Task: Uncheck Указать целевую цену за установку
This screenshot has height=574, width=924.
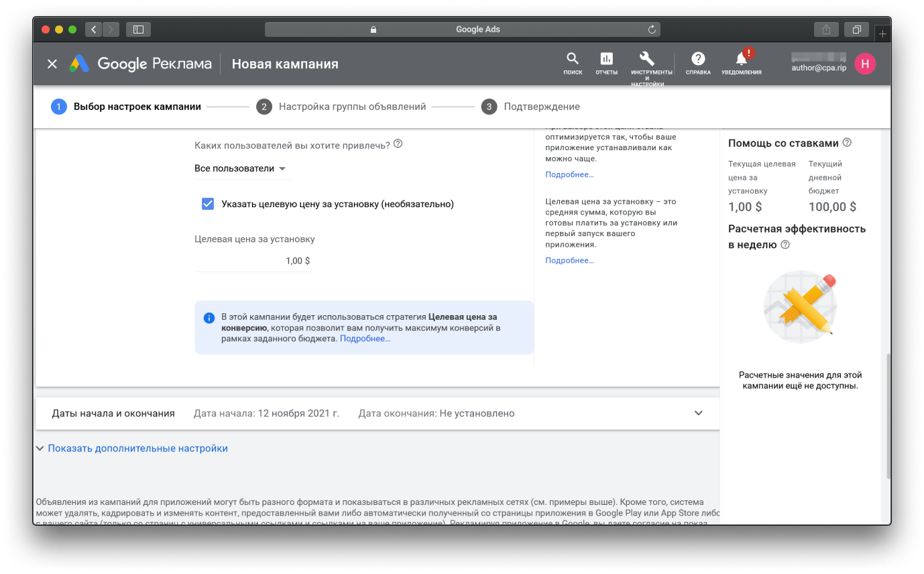Action: [208, 204]
